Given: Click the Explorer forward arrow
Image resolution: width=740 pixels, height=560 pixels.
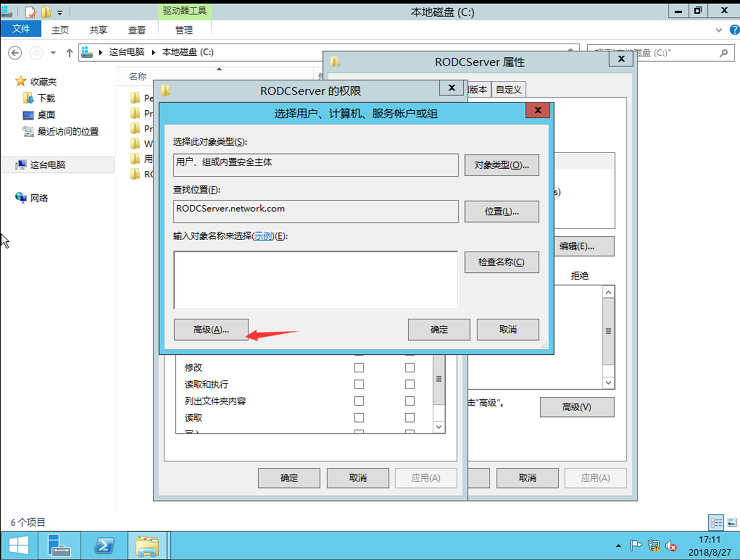Looking at the screenshot, I should (36, 53).
